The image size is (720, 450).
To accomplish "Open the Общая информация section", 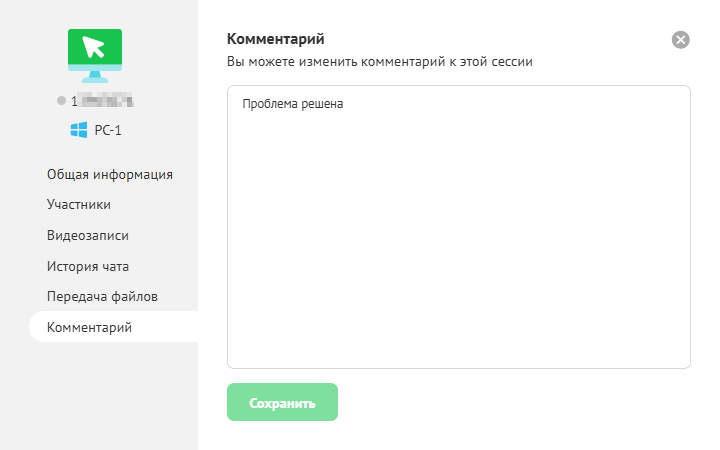I will click(110, 174).
